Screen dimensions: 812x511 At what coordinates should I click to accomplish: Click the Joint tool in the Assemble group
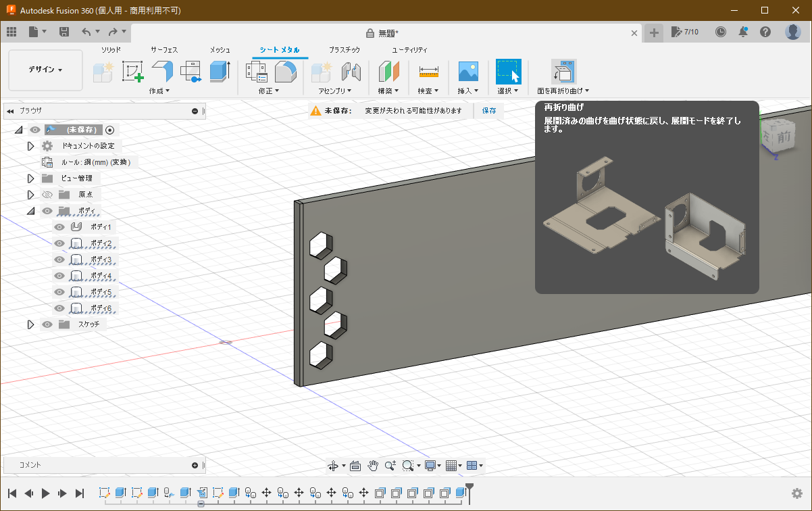(x=351, y=72)
